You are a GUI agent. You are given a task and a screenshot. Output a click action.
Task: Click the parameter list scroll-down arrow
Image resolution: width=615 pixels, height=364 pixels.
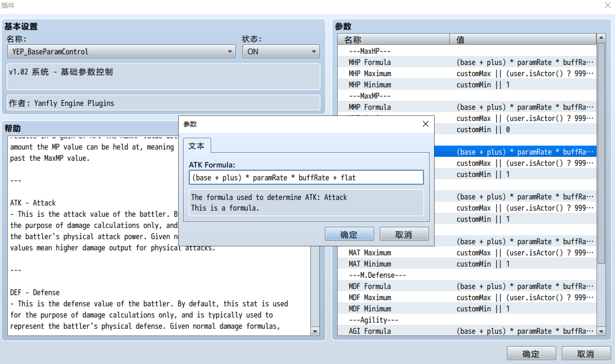pyautogui.click(x=601, y=332)
